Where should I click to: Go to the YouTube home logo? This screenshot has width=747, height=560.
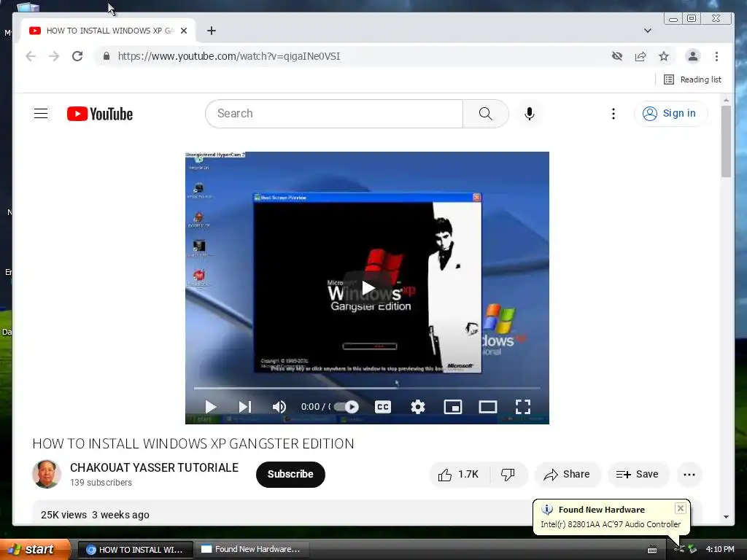[x=100, y=114]
